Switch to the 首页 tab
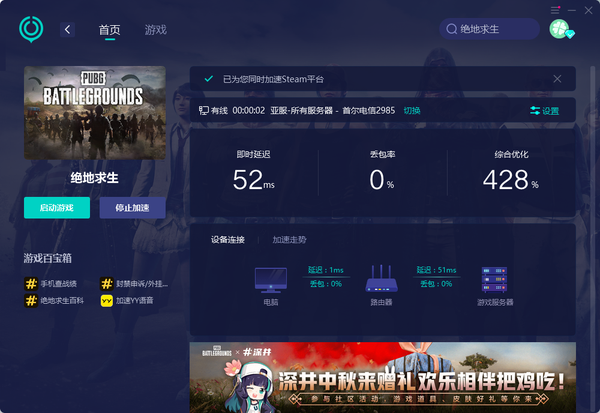The width and height of the screenshot is (600, 413). click(x=110, y=29)
